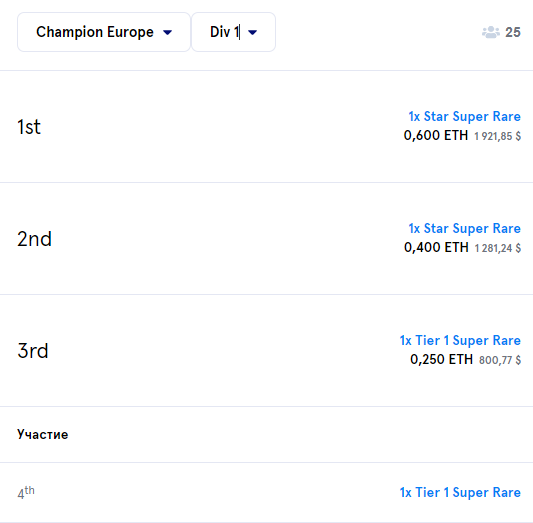The image size is (533, 523).
Task: Click the 0,250 ETH prize amount
Action: (441, 360)
